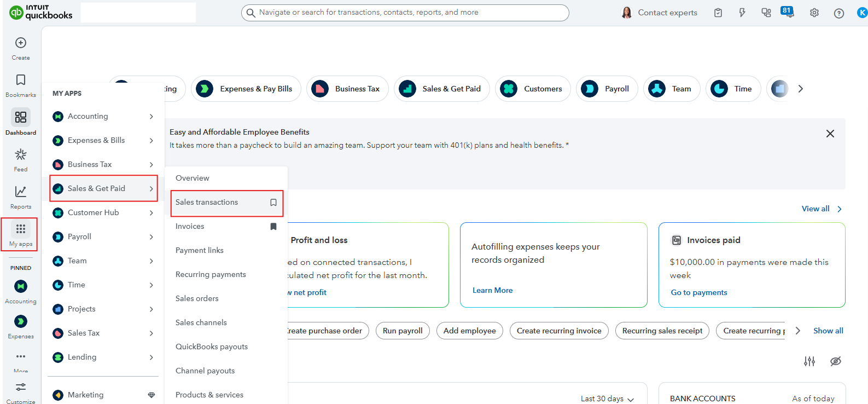Click Contact experts in header
Image resolution: width=868 pixels, height=404 pixels.
pos(660,13)
